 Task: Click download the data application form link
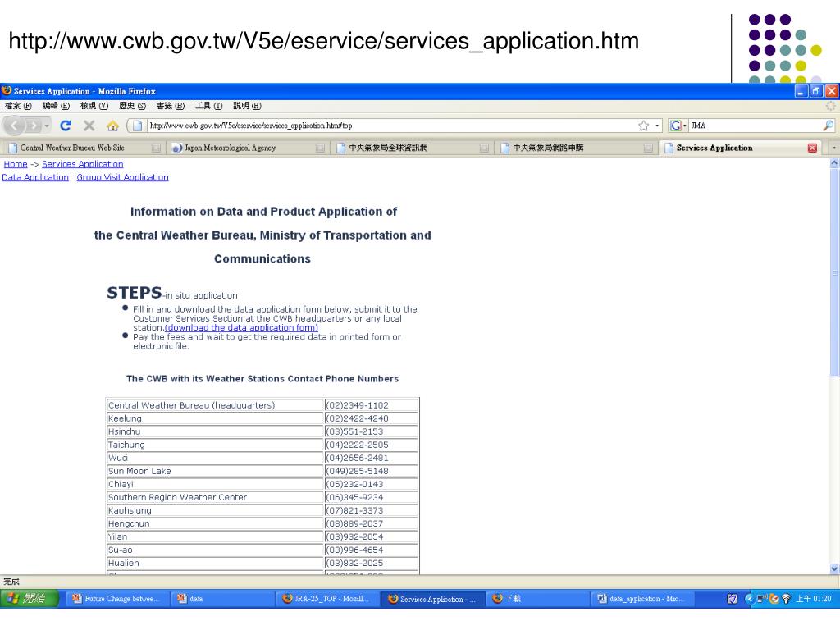[242, 328]
